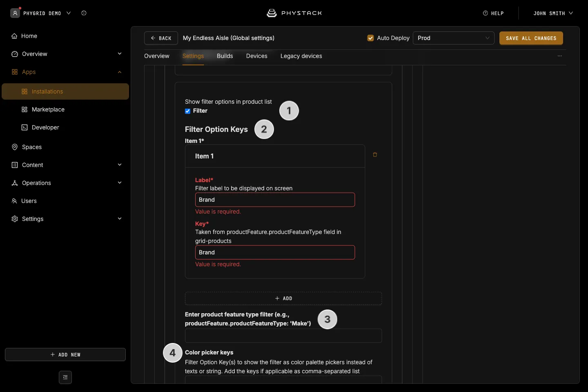Switch to the Overview tab
Image resolution: width=588 pixels, height=392 pixels.
point(157,56)
